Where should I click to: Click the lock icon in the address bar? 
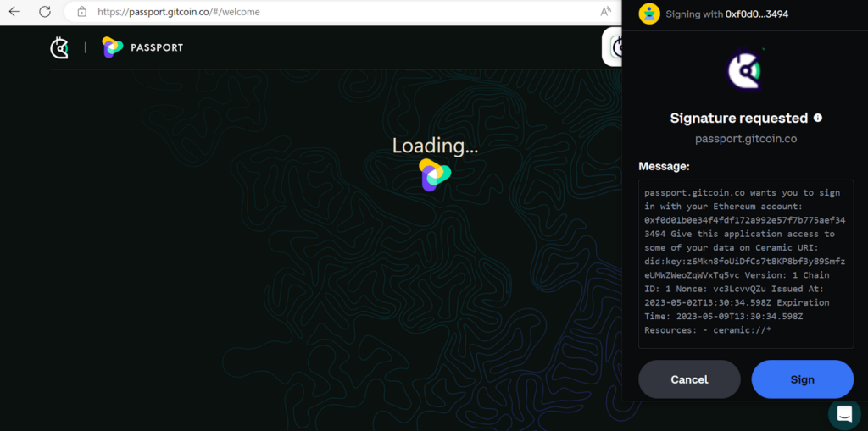pos(82,12)
